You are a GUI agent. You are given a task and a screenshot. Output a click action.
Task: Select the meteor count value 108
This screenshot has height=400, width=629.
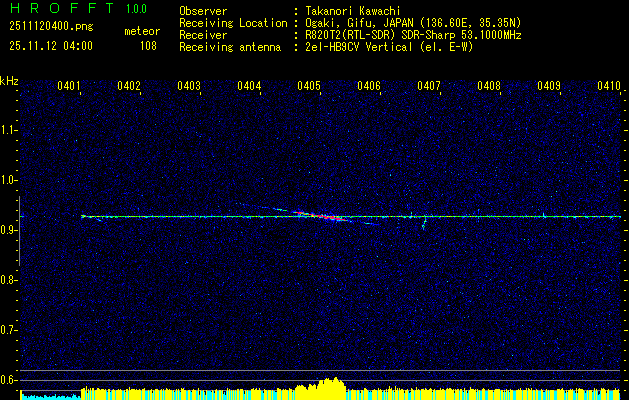pyautogui.click(x=148, y=45)
